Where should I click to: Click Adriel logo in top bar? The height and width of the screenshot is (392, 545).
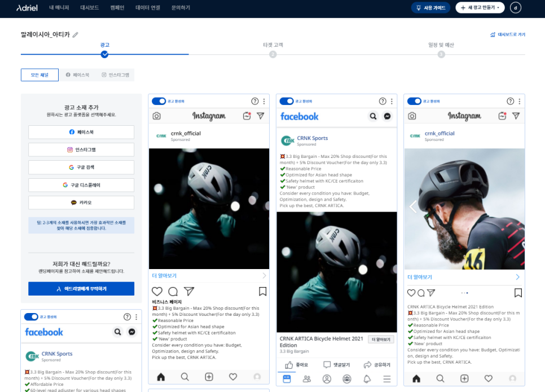coord(27,8)
